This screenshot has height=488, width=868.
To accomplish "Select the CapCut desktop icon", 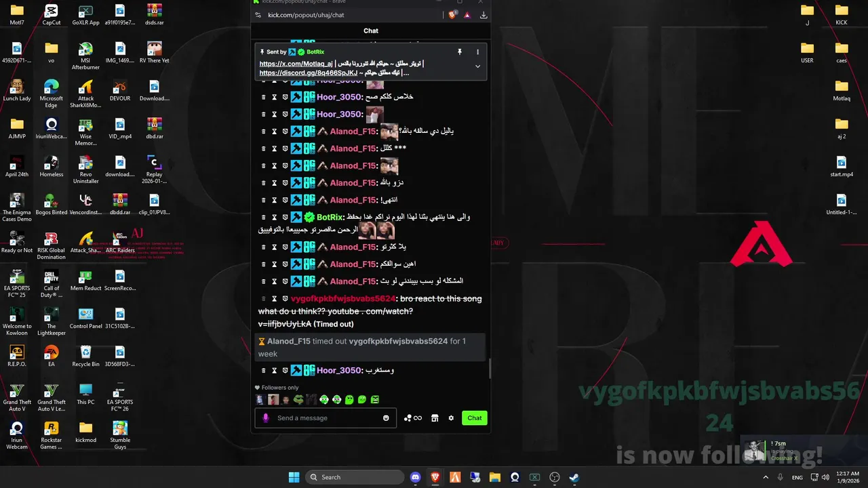I will click(52, 15).
